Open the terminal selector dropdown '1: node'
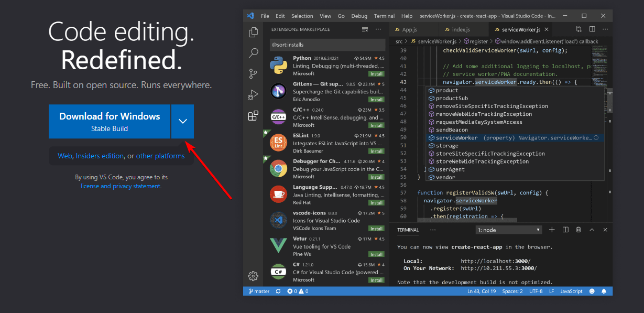 coord(509,230)
